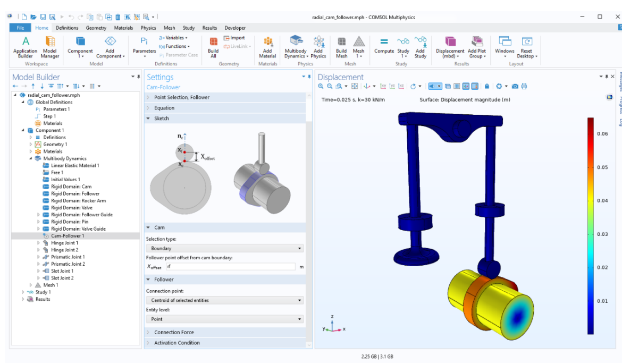Take an image snapshot of the plot

pyautogui.click(x=515, y=87)
